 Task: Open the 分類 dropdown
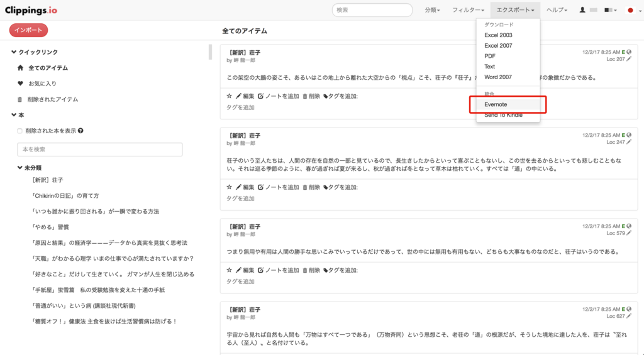click(432, 10)
